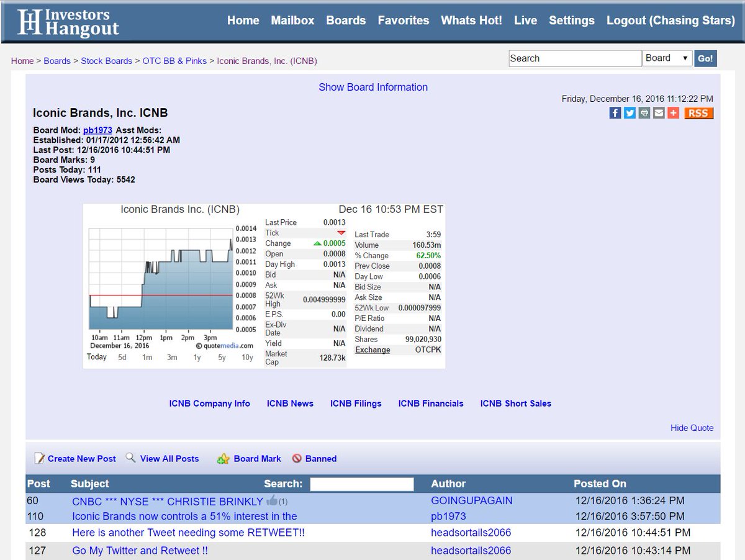Click the orange plus share icon
This screenshot has width=745, height=560.
coord(674,113)
